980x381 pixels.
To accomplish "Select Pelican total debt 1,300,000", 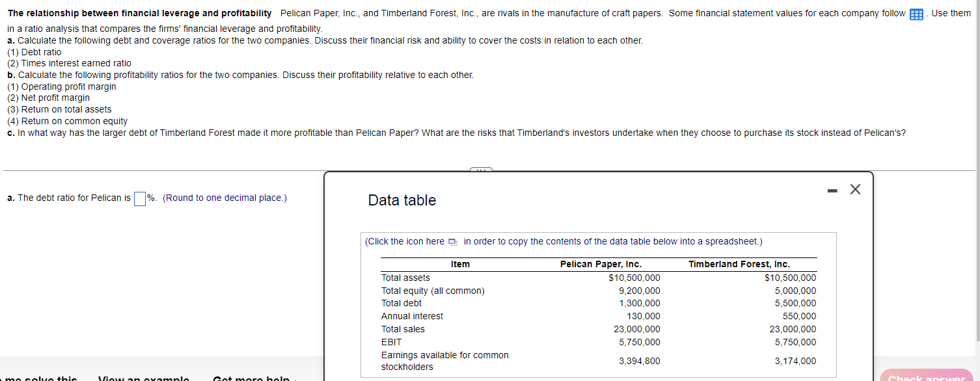I will (x=639, y=303).
